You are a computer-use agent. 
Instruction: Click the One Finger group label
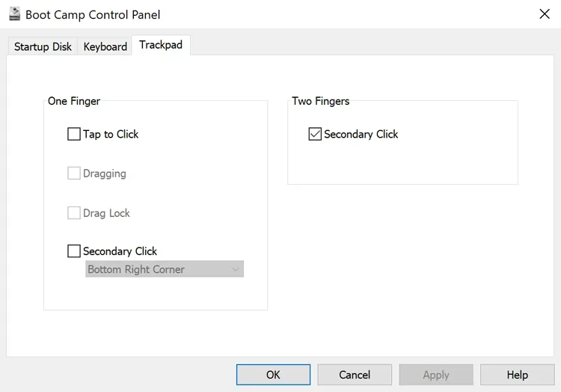(x=74, y=101)
